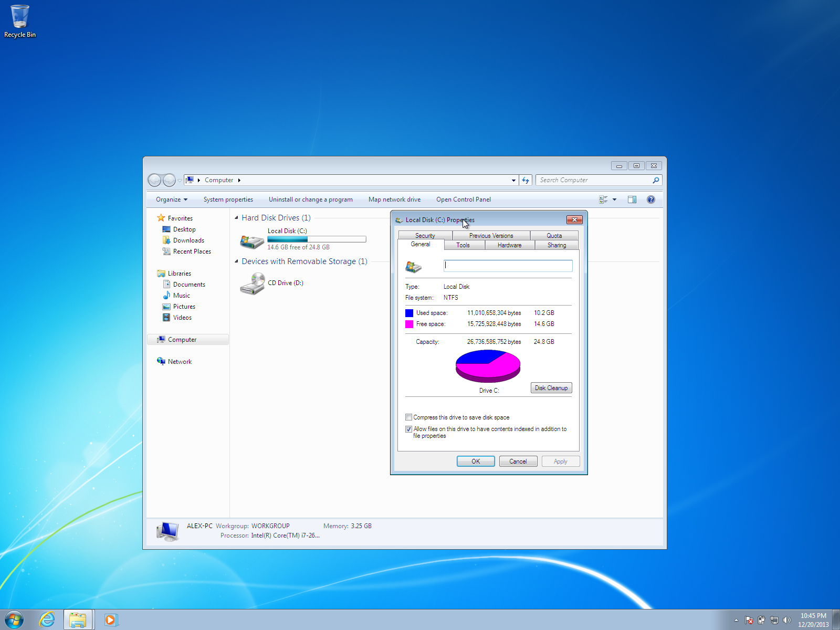Image resolution: width=840 pixels, height=630 pixels.
Task: Show the preview pane icon
Action: click(x=632, y=199)
